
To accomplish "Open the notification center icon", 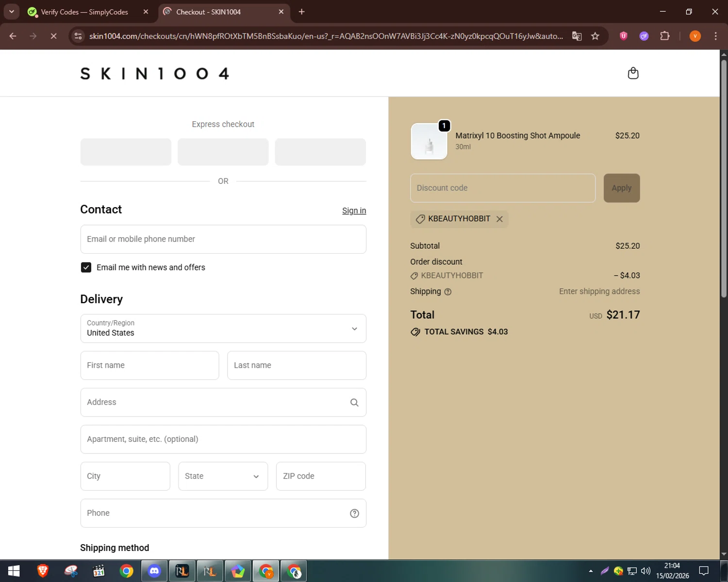I will tap(704, 571).
